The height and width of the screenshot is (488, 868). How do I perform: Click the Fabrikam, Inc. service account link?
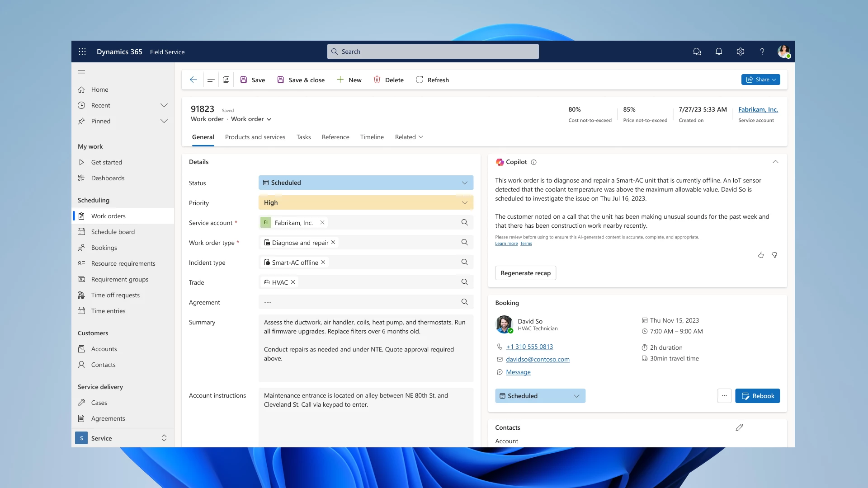[x=758, y=109]
